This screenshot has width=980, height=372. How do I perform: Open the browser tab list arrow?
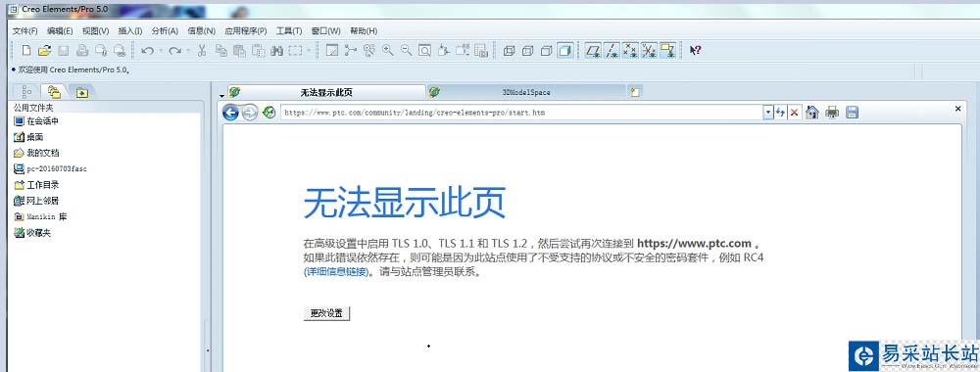click(x=221, y=96)
